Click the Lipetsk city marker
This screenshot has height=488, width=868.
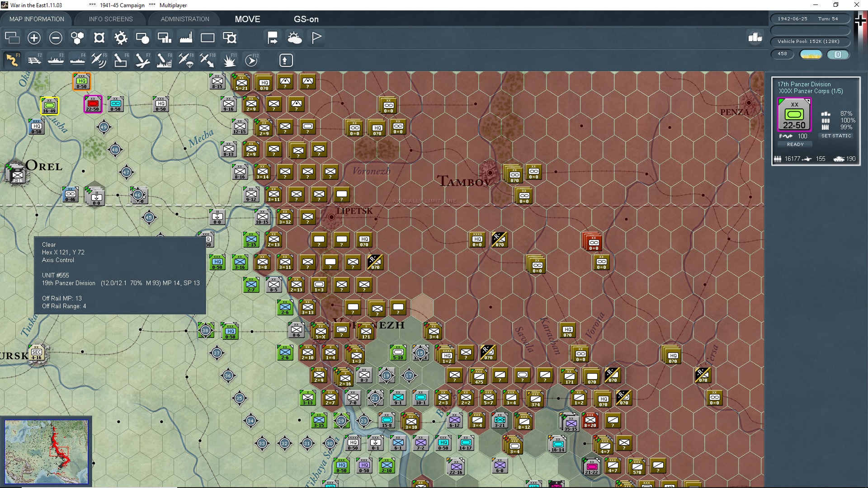point(331,217)
